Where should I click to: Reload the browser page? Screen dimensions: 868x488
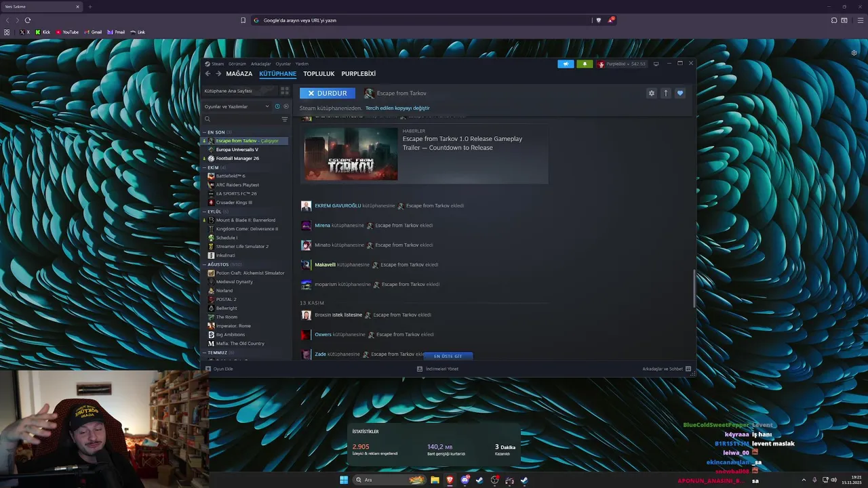pos(28,20)
